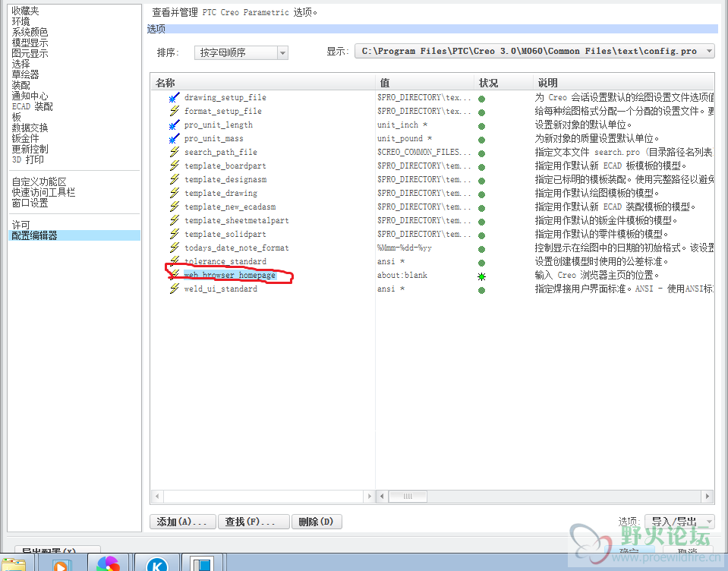Click the 删除(D) button
This screenshot has width=728, height=571.
click(x=317, y=522)
